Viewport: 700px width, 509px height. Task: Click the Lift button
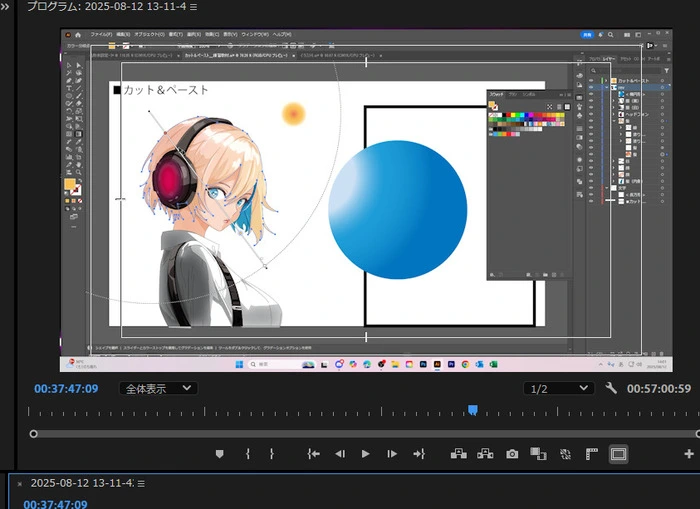tap(458, 454)
